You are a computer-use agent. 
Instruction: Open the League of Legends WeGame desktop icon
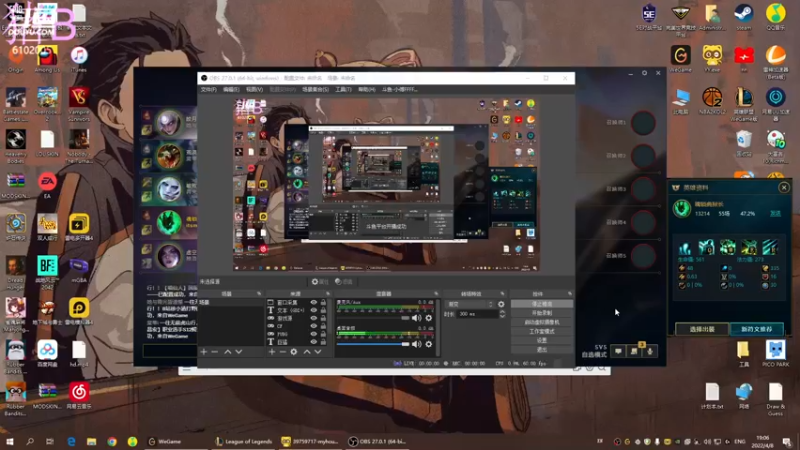pos(744,104)
